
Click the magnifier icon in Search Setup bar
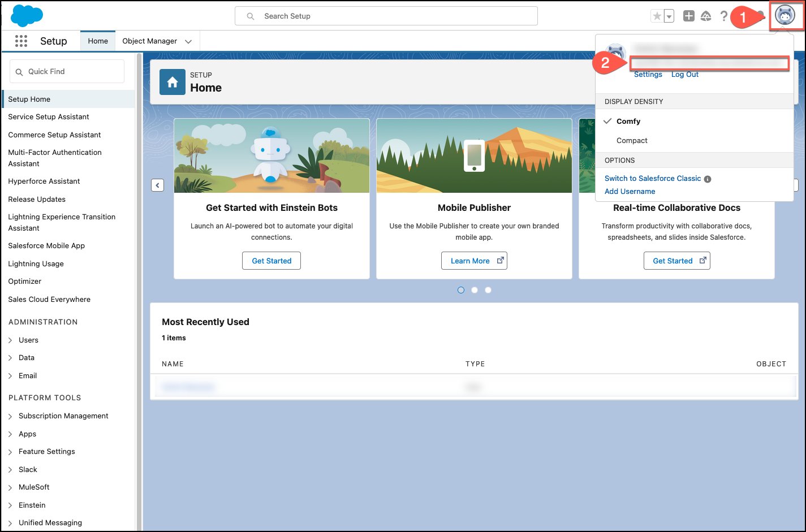click(249, 16)
